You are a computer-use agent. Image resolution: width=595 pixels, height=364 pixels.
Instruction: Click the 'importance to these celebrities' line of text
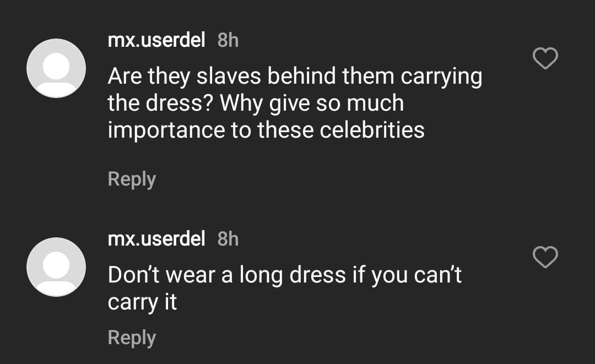click(266, 130)
